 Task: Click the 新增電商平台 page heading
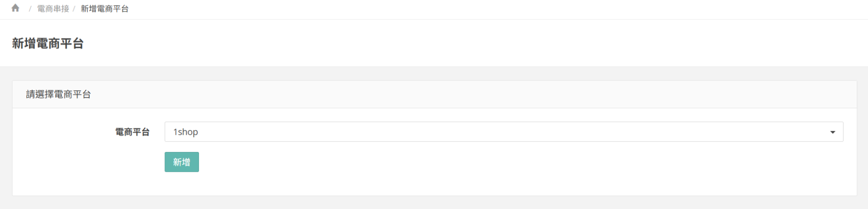click(x=48, y=43)
